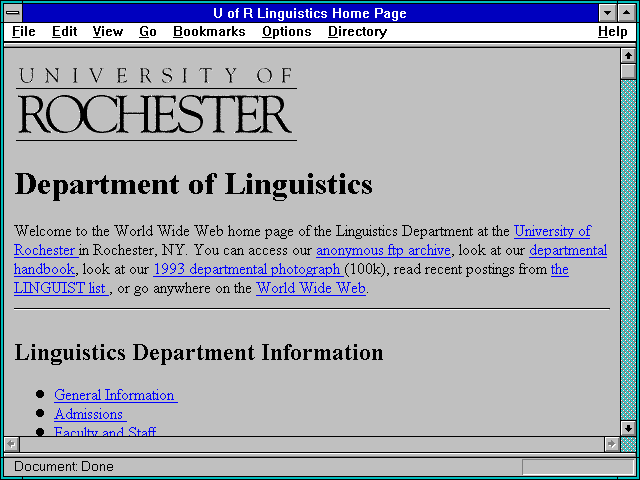
Task: Follow the University of Rochester link
Action: [552, 231]
